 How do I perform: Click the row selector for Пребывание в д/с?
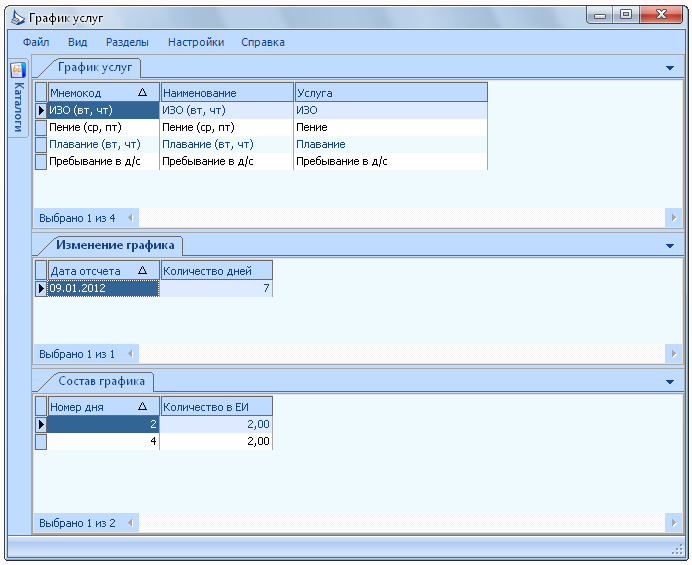click(x=41, y=162)
